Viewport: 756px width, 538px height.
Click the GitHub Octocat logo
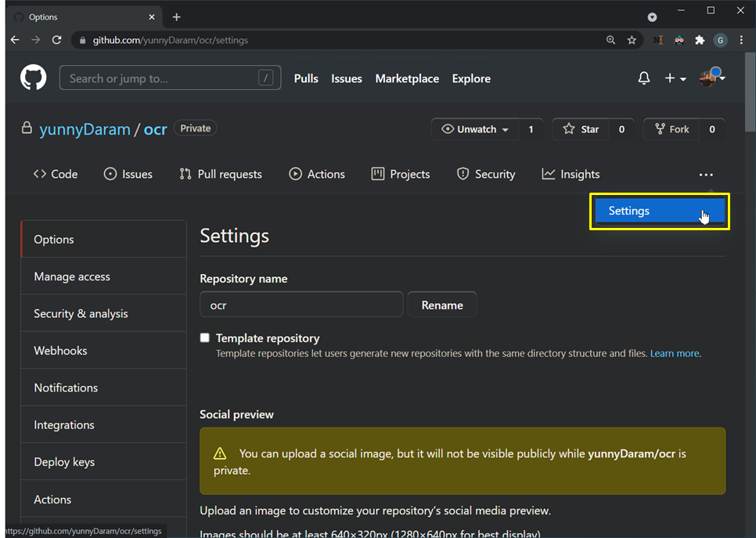(34, 78)
